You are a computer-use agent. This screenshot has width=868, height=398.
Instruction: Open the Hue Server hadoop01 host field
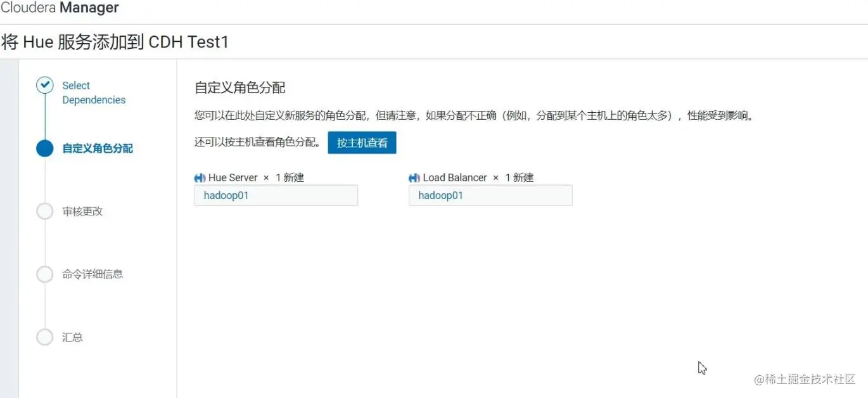(276, 195)
